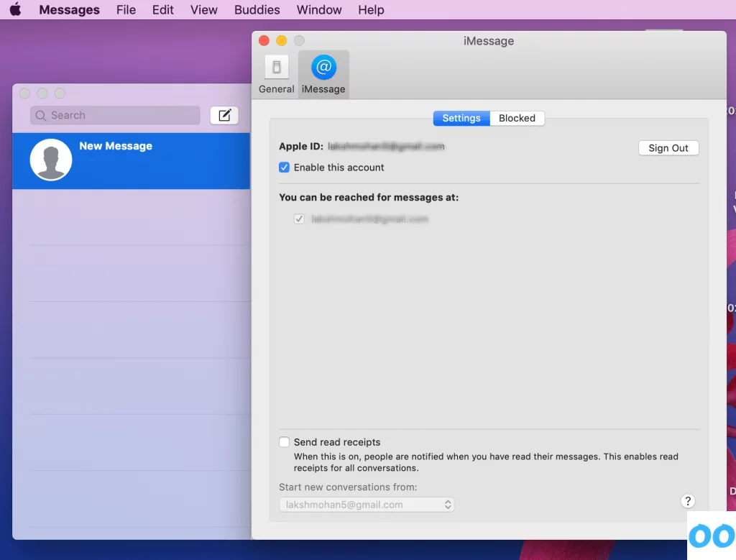This screenshot has width=736, height=560.
Task: Select the New Message conversation
Action: (131, 160)
